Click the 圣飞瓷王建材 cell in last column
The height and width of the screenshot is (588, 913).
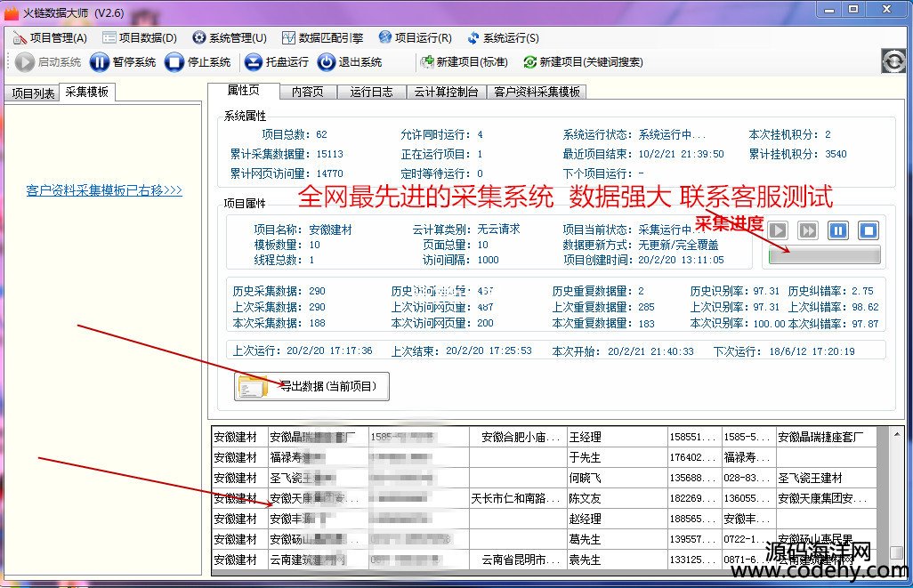pos(827,478)
